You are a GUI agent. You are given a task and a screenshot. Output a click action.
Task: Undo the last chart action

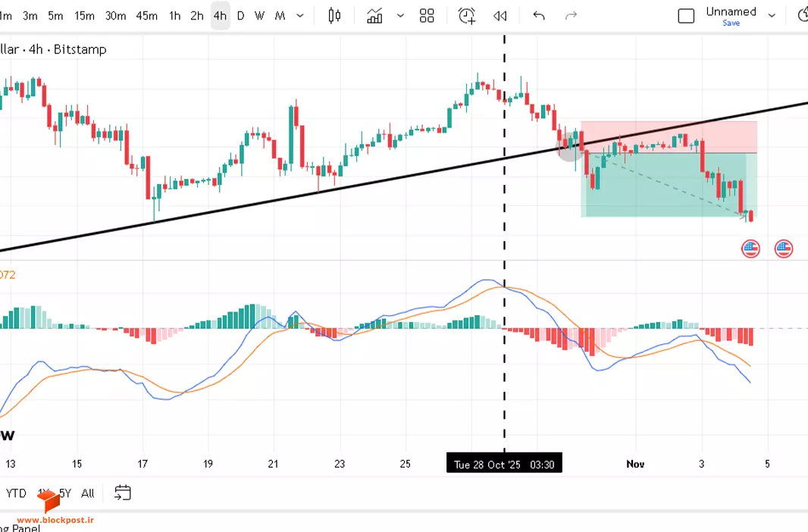(539, 16)
